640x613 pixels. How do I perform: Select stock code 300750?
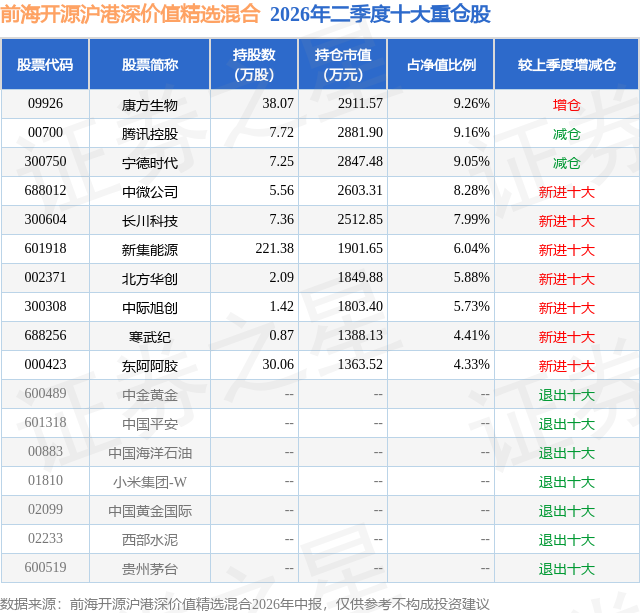pyautogui.click(x=45, y=161)
